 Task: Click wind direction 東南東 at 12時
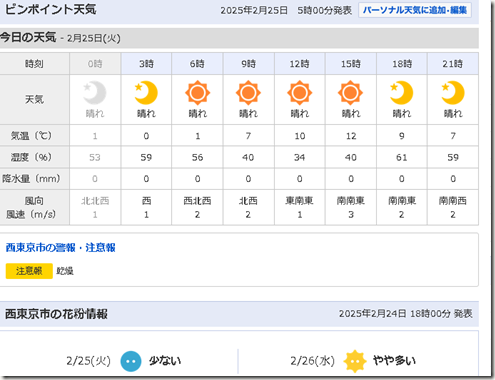point(300,201)
